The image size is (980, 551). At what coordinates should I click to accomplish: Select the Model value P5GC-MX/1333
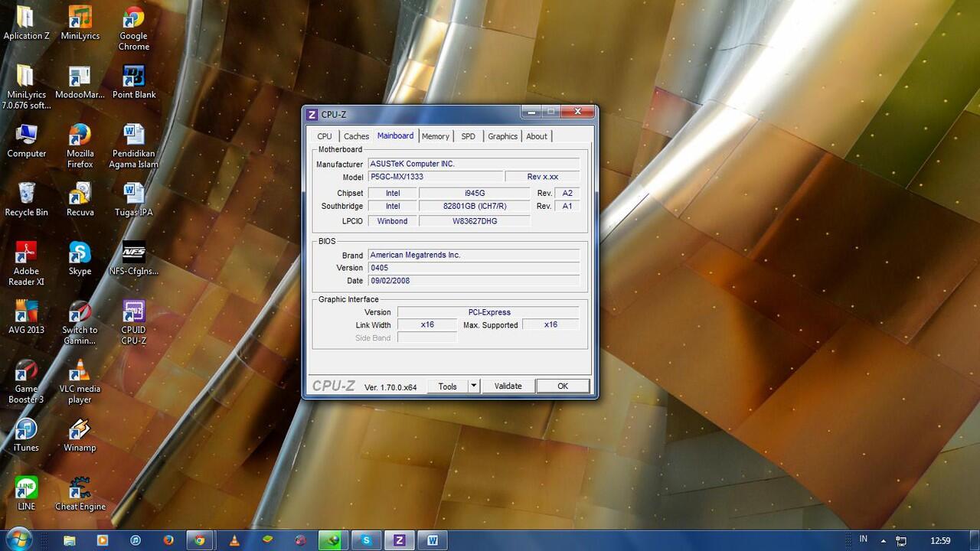(x=435, y=177)
